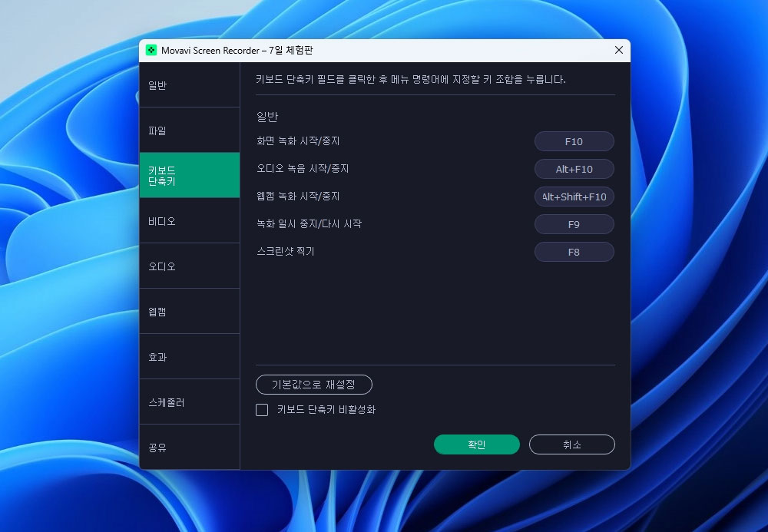Open the 스케줄러 tab
Image resolution: width=768 pixels, height=532 pixels.
(x=190, y=401)
